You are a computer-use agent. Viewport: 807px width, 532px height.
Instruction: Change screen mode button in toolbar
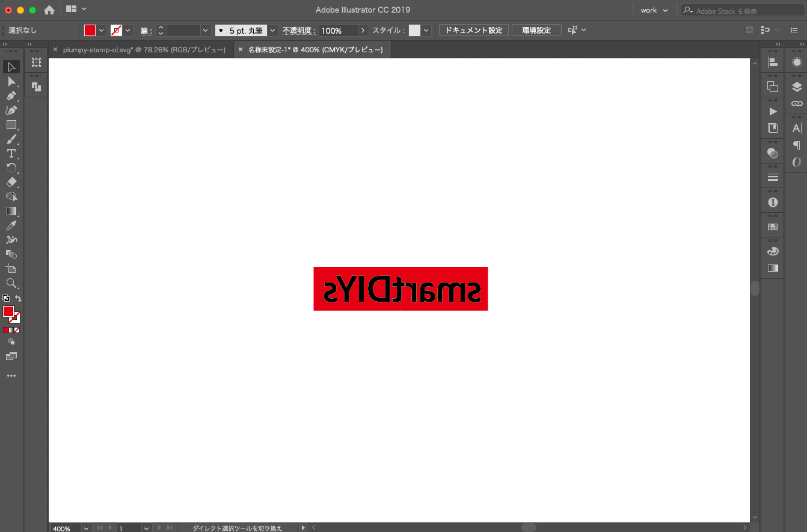pos(11,356)
